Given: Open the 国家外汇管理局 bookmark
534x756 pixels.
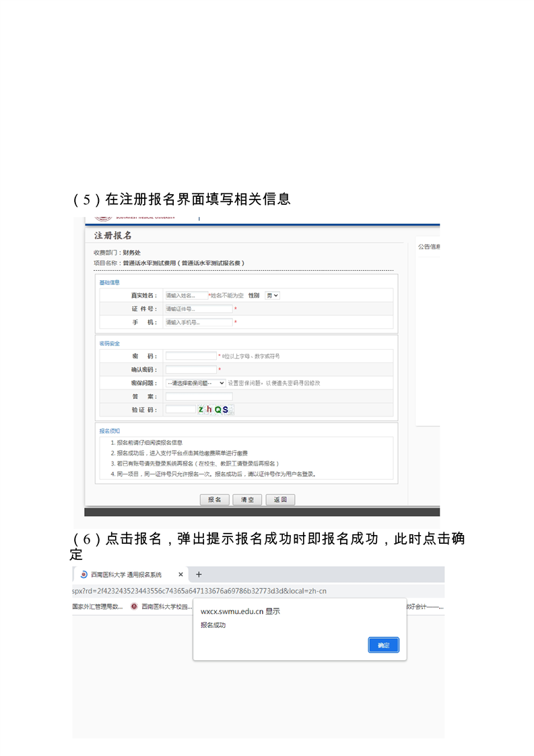Looking at the screenshot, I should coord(98,606).
